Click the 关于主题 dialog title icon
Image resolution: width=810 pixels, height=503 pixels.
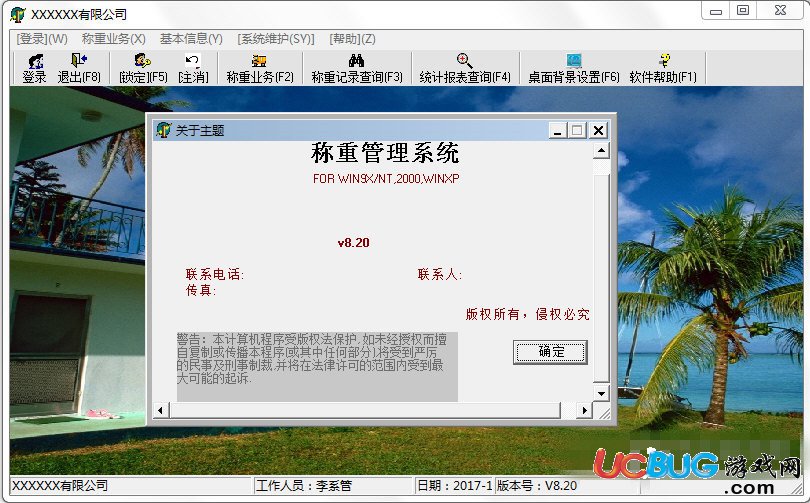tap(163, 130)
